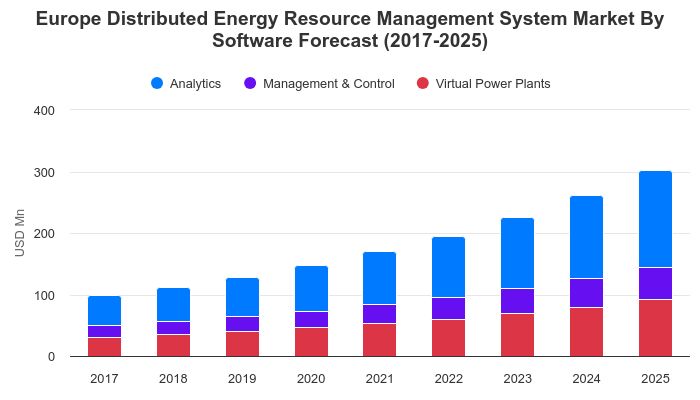Viewport: 700px width, 400px height.
Task: Select the 2023 red bar segment
Action: coord(517,335)
